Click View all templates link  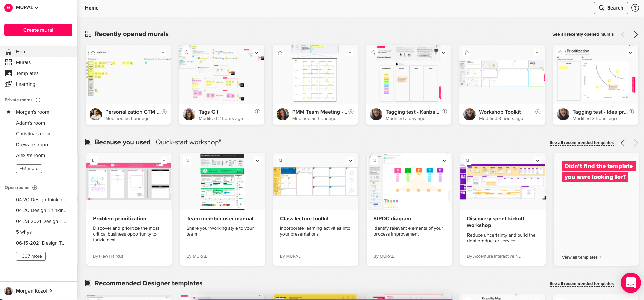582,257
